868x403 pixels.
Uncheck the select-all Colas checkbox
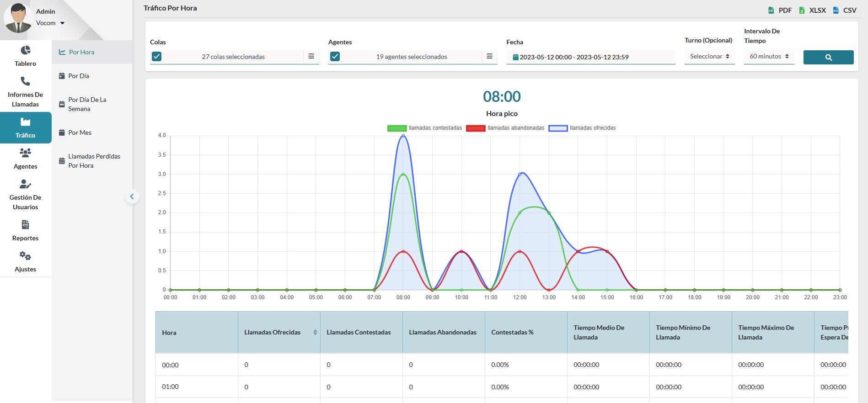pos(156,57)
